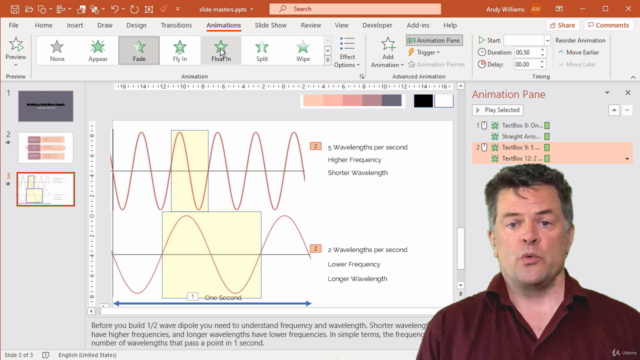Open Animation Pane options dropdown arrow

(607, 93)
